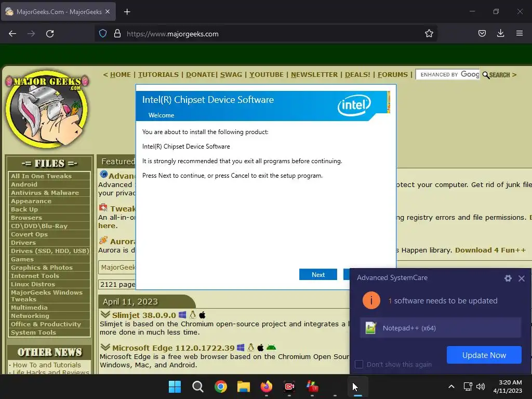Switch to Firefox in the taskbar
The height and width of the screenshot is (399, 532).
(x=267, y=387)
